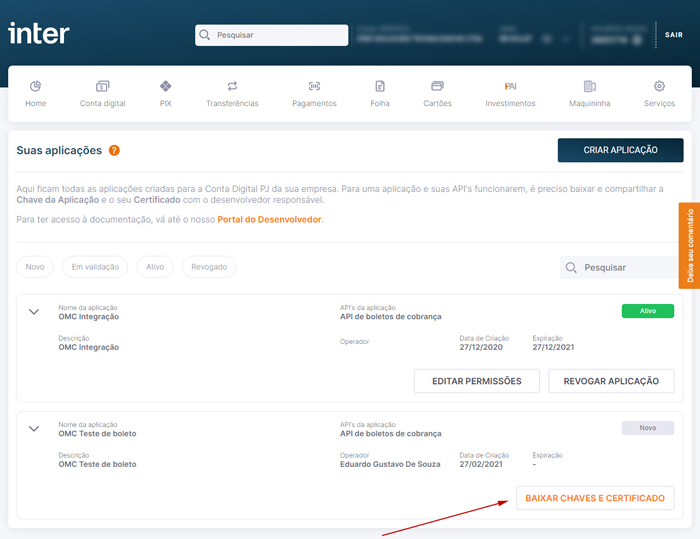
Task: Go to Pagamentos menu label
Action: tap(314, 104)
